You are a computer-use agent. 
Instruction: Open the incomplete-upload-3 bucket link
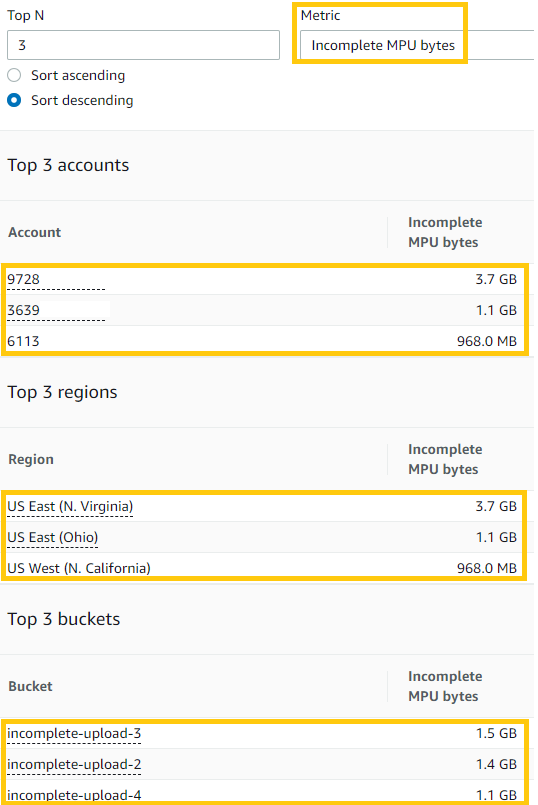[x=74, y=734]
